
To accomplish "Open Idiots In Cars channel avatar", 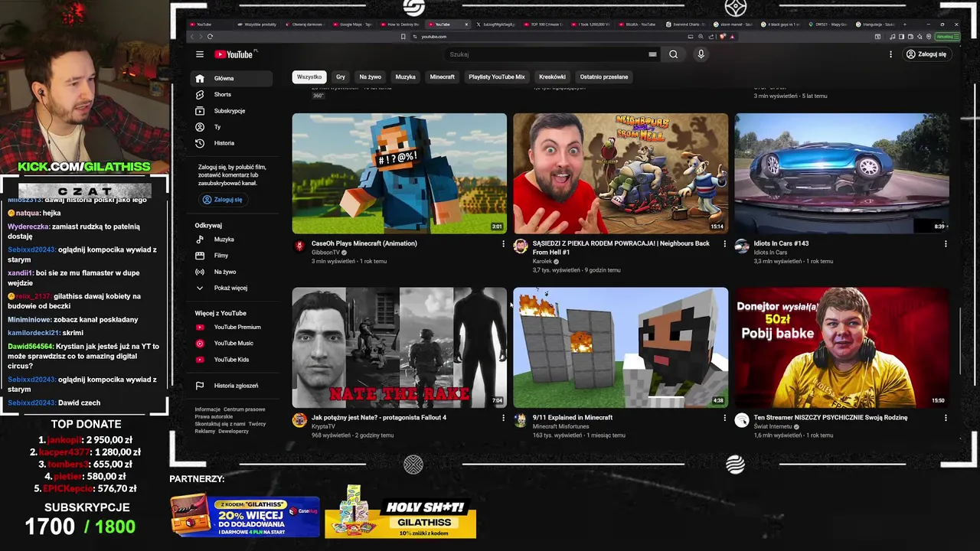I will tap(742, 246).
